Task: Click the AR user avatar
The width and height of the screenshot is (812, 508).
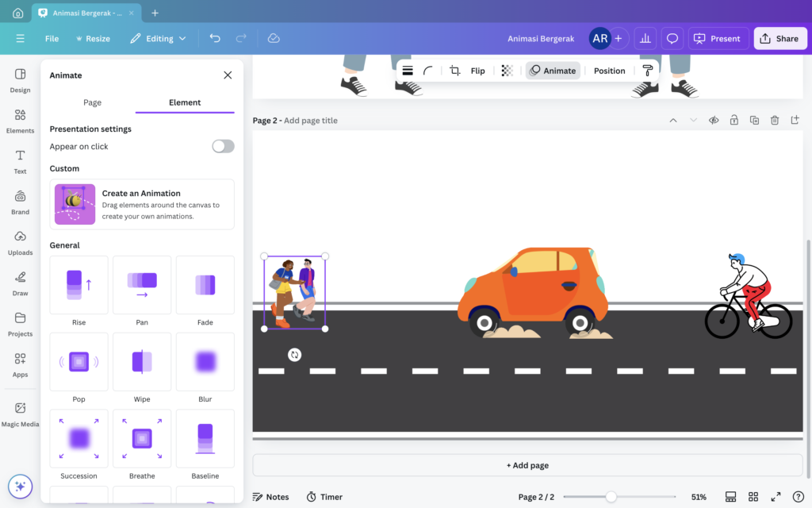Action: click(x=599, y=38)
